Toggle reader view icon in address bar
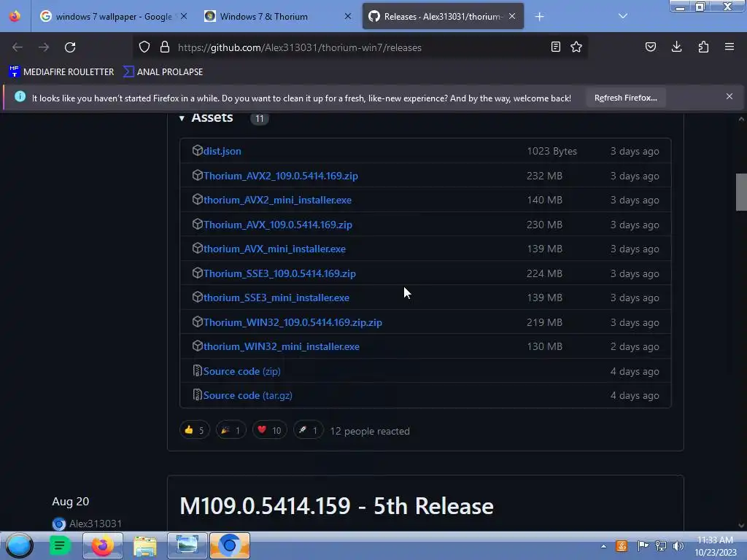 tap(555, 47)
